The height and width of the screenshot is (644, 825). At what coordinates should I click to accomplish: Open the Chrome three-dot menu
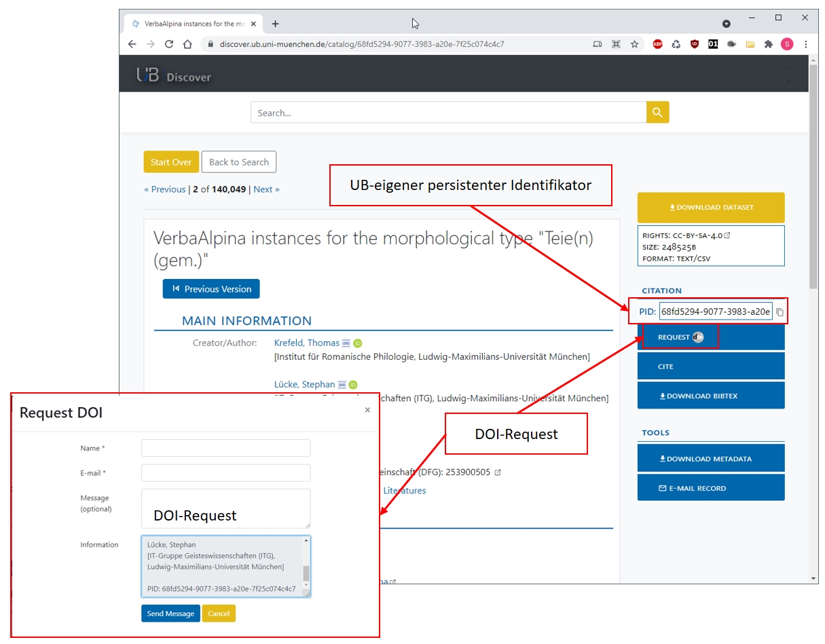tap(806, 44)
